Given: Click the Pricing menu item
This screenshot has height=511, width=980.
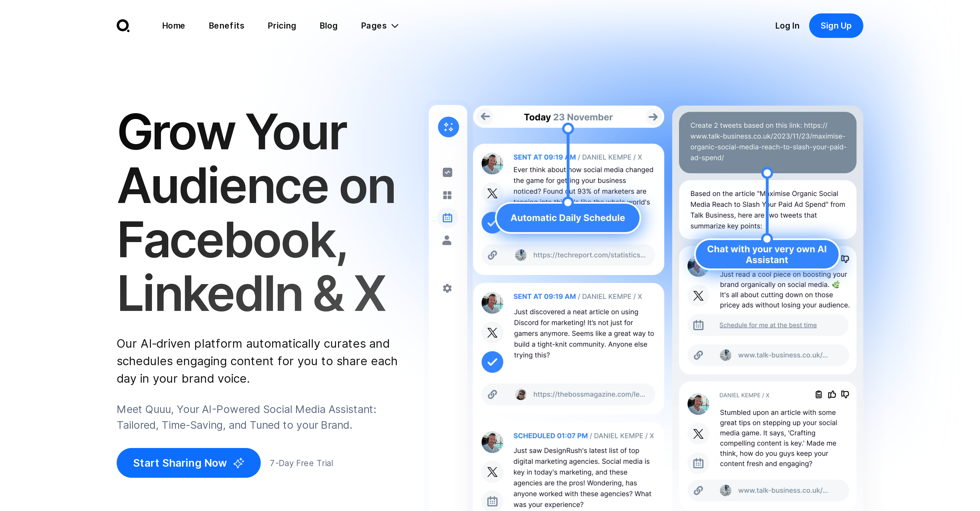Looking at the screenshot, I should point(281,26).
